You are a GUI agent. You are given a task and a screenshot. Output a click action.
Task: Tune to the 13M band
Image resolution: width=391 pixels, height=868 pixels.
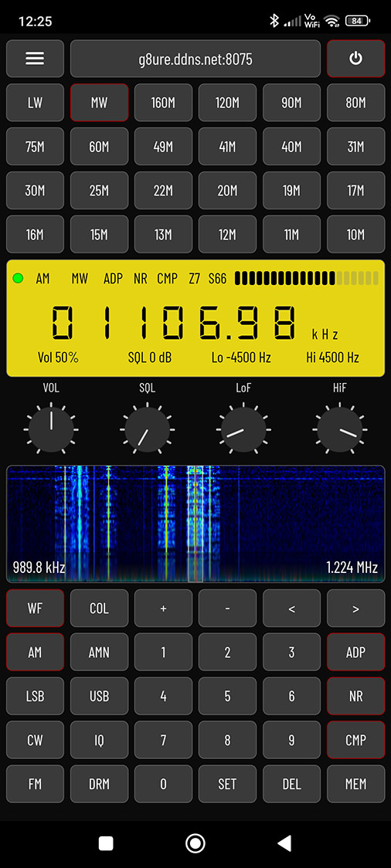click(x=163, y=235)
